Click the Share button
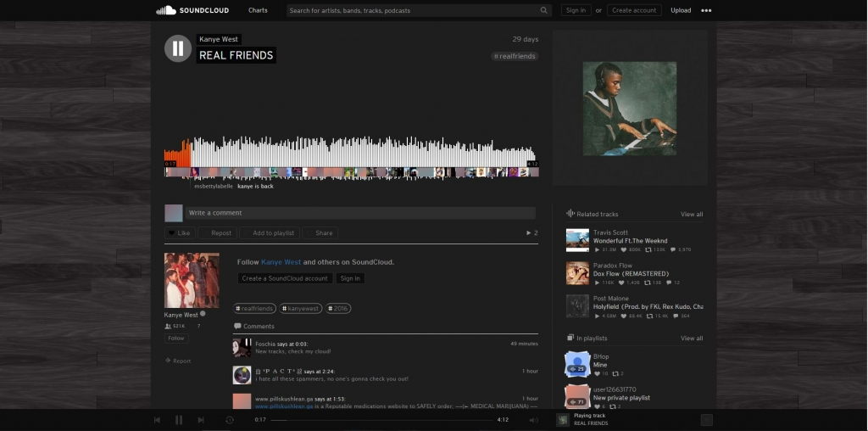The image size is (868, 431). click(x=320, y=232)
